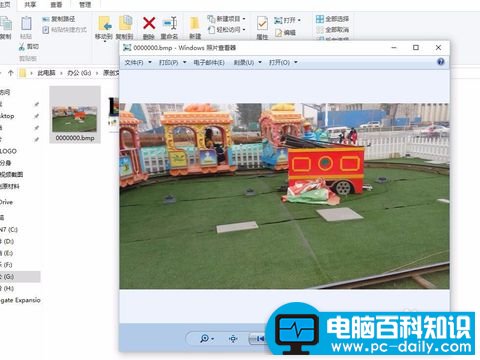
Task: Click the actual size / fit window icon
Action: tap(233, 339)
